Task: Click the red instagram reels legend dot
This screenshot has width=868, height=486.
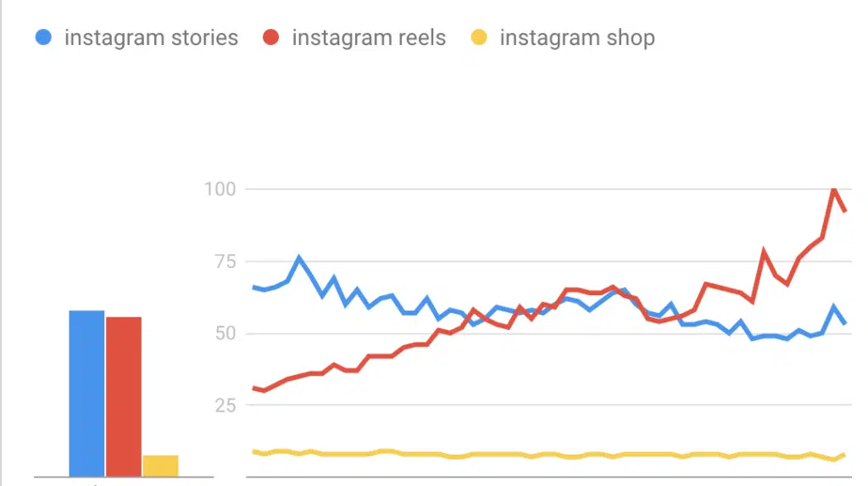Action: (x=270, y=37)
